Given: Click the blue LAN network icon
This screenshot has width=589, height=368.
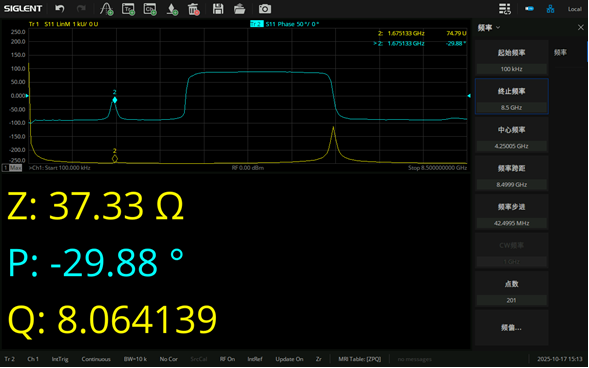Looking at the screenshot, I should pos(550,9).
